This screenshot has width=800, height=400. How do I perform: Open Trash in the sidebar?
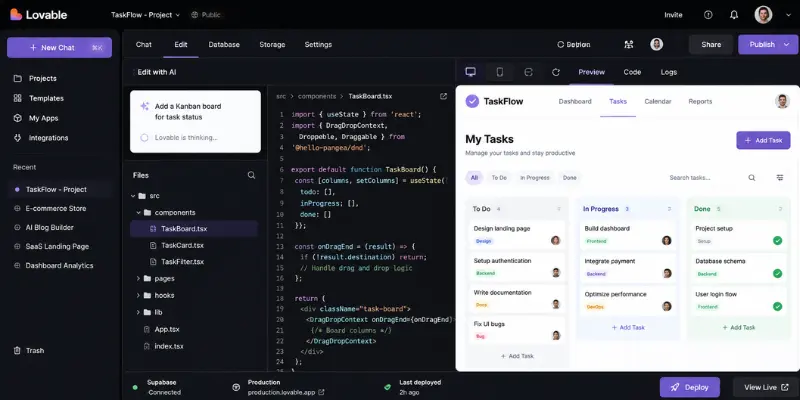click(29, 351)
